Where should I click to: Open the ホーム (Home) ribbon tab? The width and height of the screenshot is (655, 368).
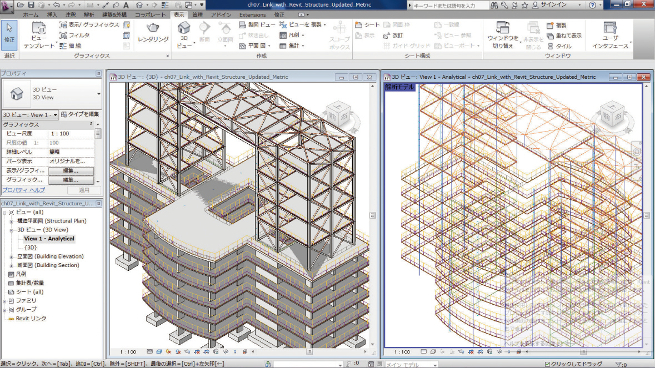click(30, 15)
